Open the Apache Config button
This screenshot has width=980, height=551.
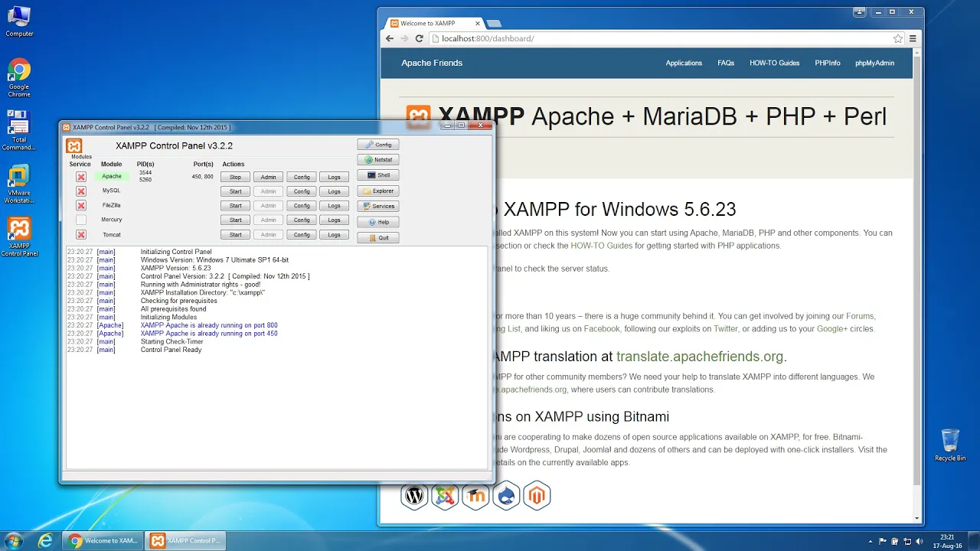coord(302,177)
